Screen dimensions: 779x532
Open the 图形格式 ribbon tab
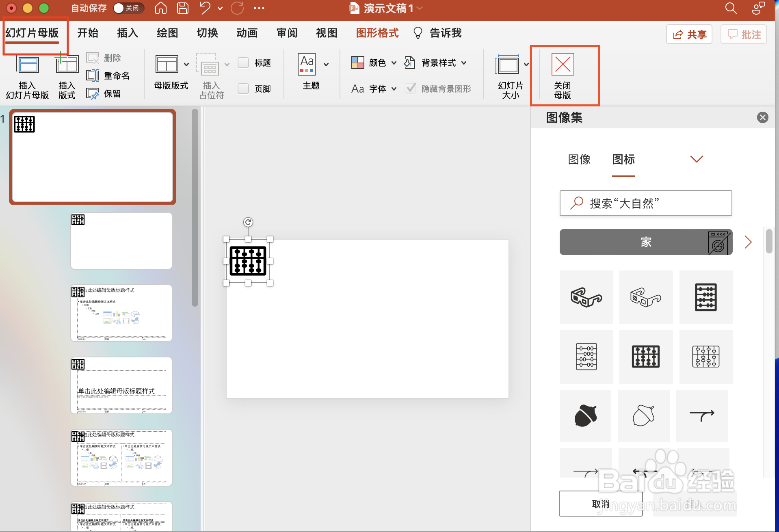[377, 33]
